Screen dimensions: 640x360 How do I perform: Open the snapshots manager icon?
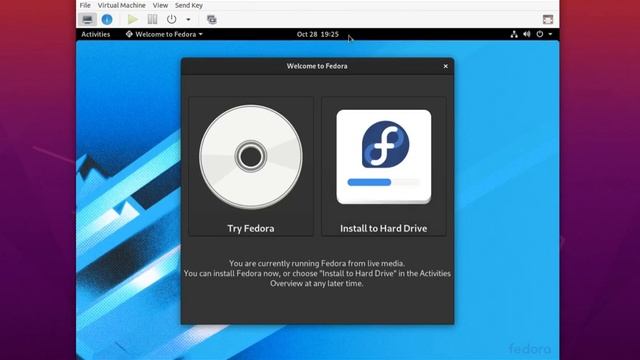(211, 20)
